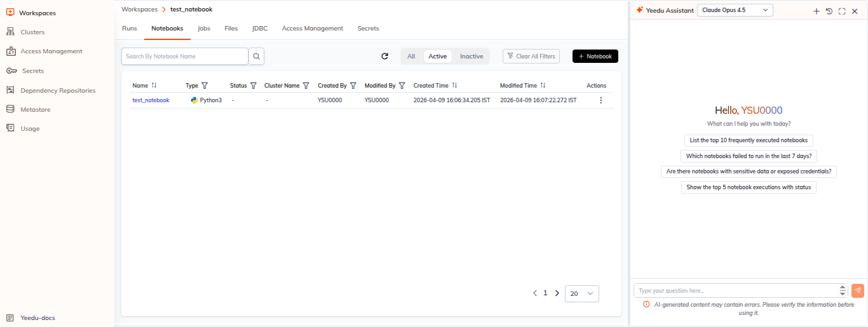This screenshot has height=327, width=868.
Task: Click Workspaces breadcrumb link
Action: click(x=140, y=10)
